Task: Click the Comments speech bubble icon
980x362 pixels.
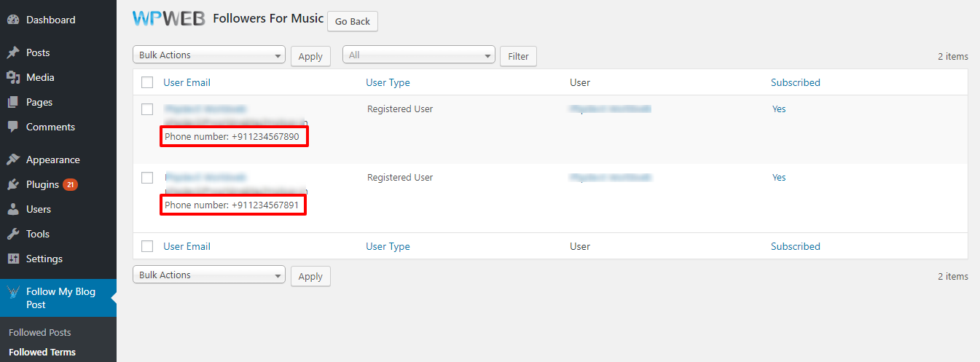Action: click(x=13, y=127)
